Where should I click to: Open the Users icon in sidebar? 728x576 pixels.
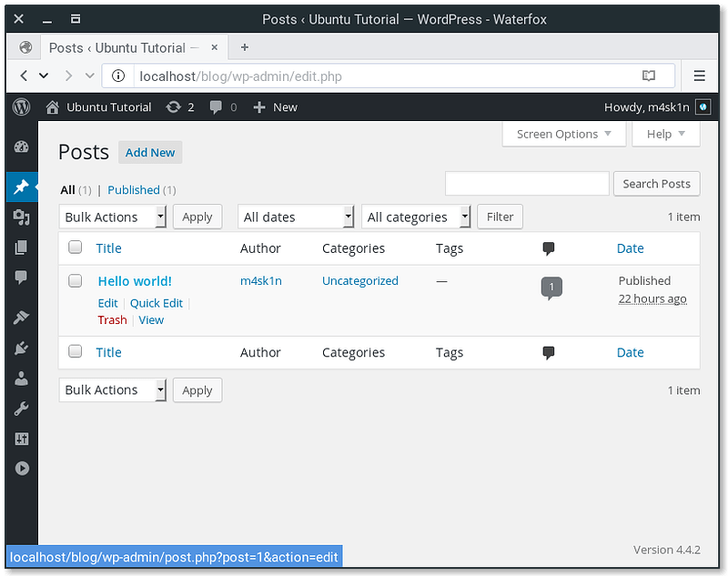[21, 379]
